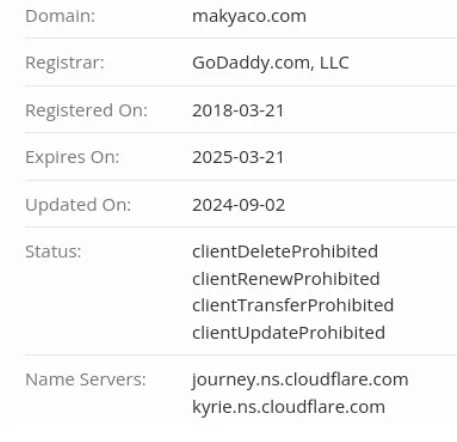The height and width of the screenshot is (442, 457).
Task: Select the 2025-03-21 expiry date
Action: pos(238,157)
